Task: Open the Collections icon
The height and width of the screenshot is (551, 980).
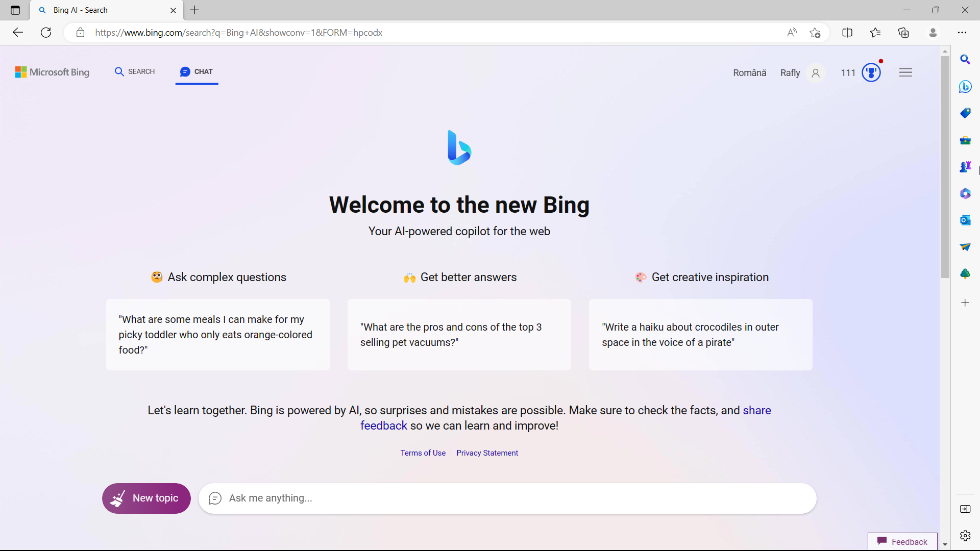Action: point(903,33)
